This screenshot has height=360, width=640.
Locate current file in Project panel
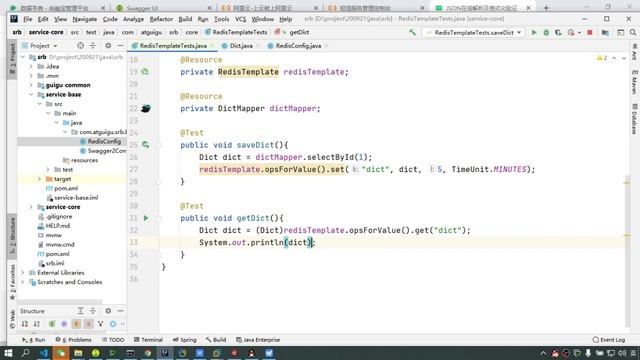click(x=80, y=46)
